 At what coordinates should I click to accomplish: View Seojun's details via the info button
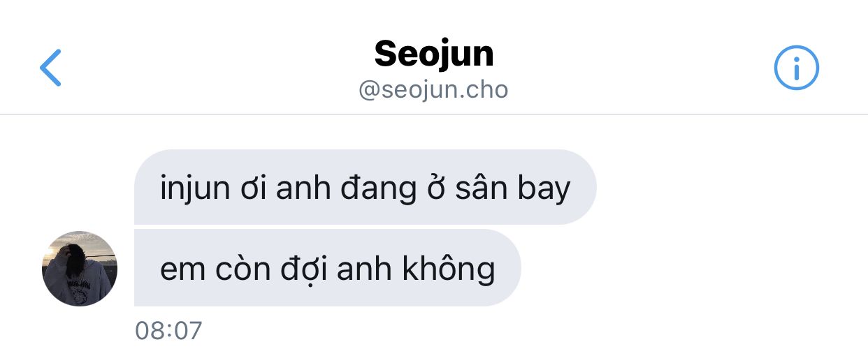coord(796,68)
